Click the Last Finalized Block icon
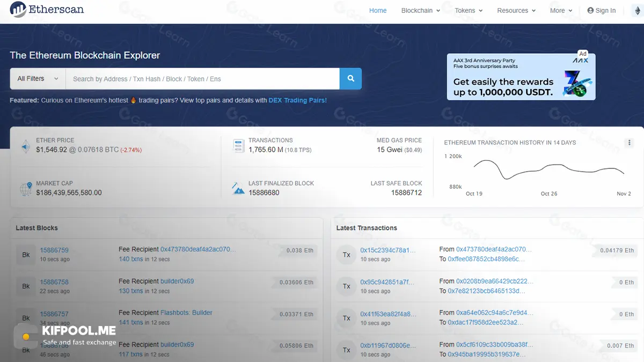The height and width of the screenshot is (362, 644). [x=238, y=188]
